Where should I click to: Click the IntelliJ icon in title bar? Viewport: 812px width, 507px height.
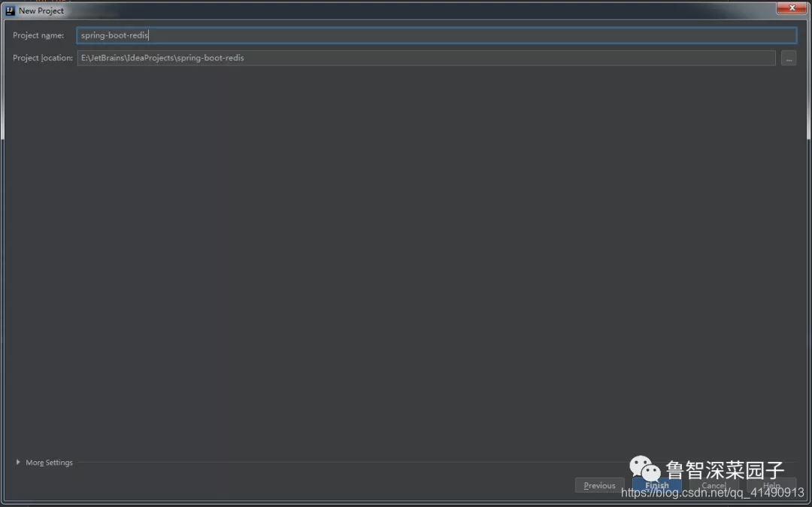click(10, 11)
